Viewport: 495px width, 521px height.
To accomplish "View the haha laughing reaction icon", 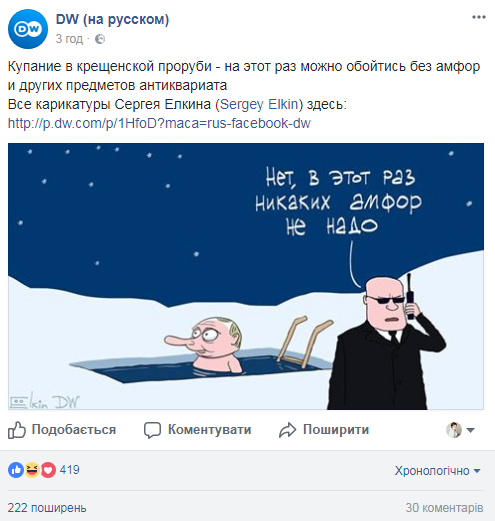I will pyautogui.click(x=32, y=470).
